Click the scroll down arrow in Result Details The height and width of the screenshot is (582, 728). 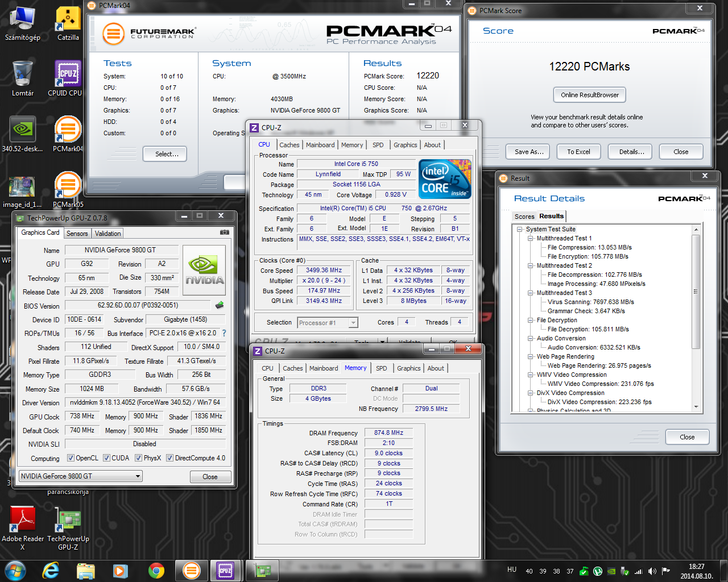[x=696, y=407]
